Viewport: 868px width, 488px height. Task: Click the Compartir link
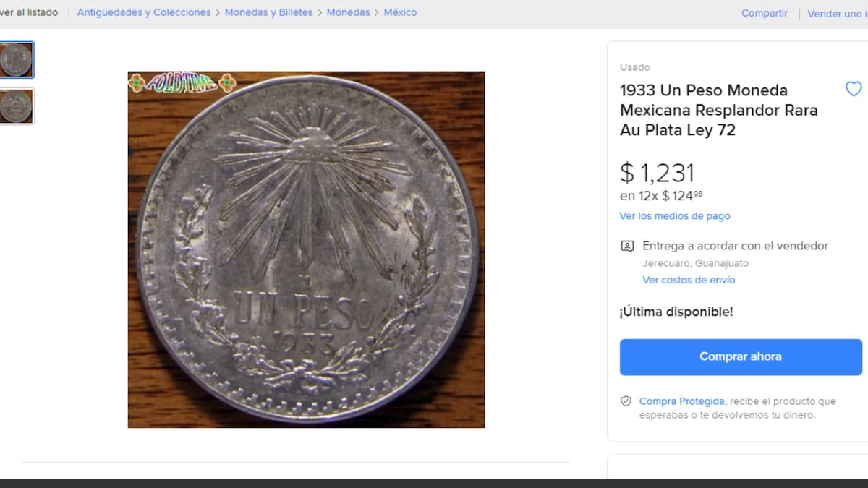pos(764,13)
